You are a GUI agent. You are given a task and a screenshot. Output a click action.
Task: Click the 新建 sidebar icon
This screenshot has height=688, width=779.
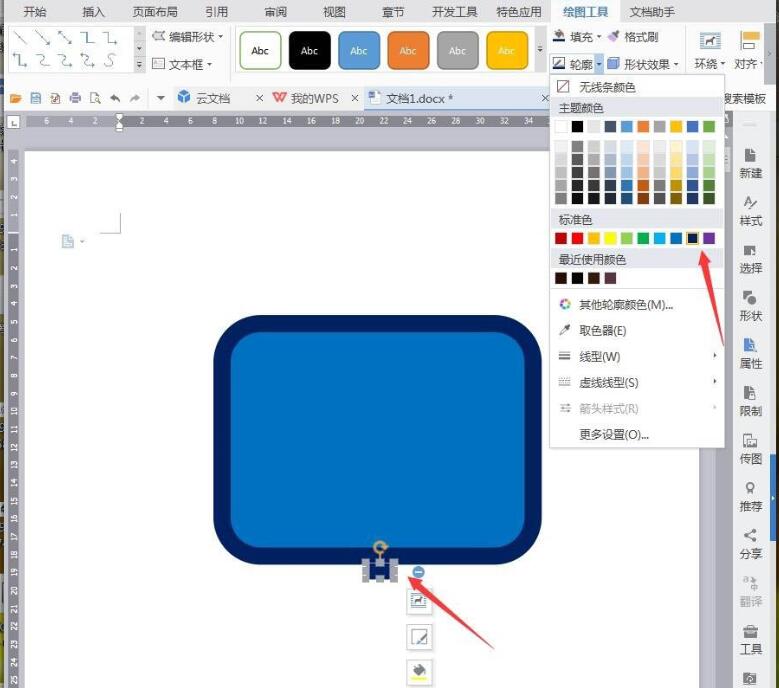[750, 163]
